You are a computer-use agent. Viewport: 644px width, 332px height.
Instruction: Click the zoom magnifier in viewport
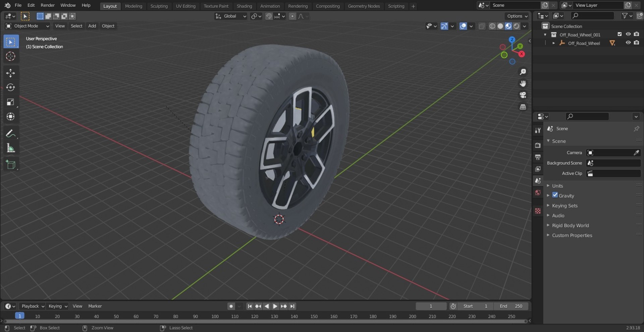pyautogui.click(x=523, y=72)
